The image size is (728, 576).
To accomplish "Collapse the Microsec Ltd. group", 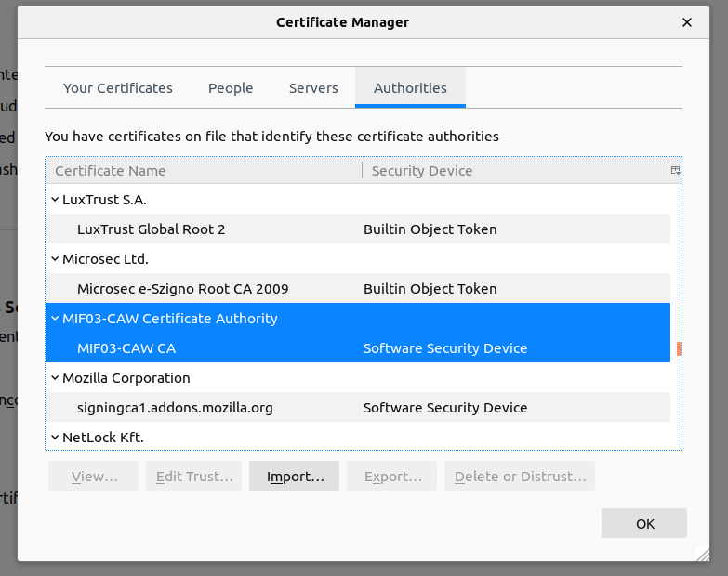I will tap(54, 259).
